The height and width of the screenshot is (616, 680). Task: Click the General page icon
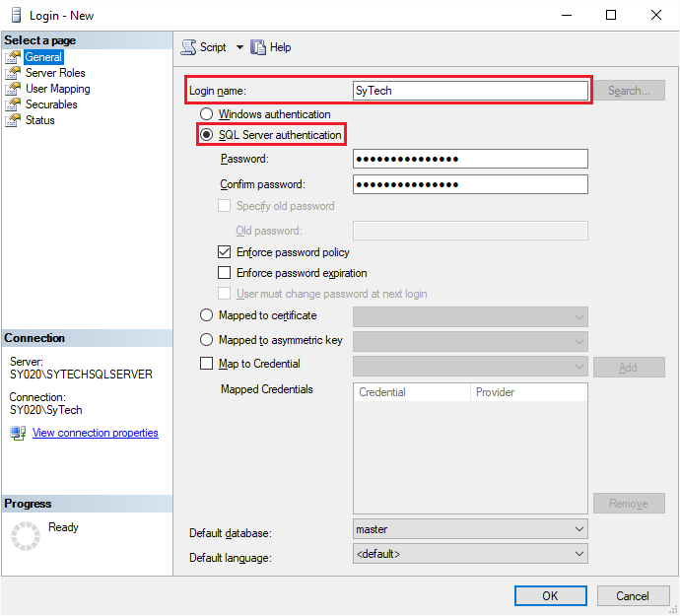point(13,57)
